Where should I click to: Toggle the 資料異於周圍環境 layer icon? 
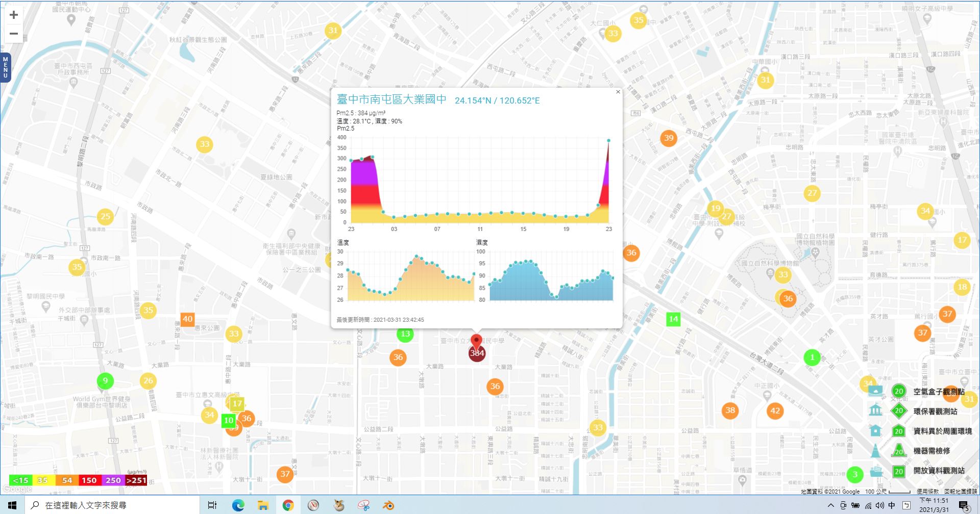pyautogui.click(x=875, y=431)
